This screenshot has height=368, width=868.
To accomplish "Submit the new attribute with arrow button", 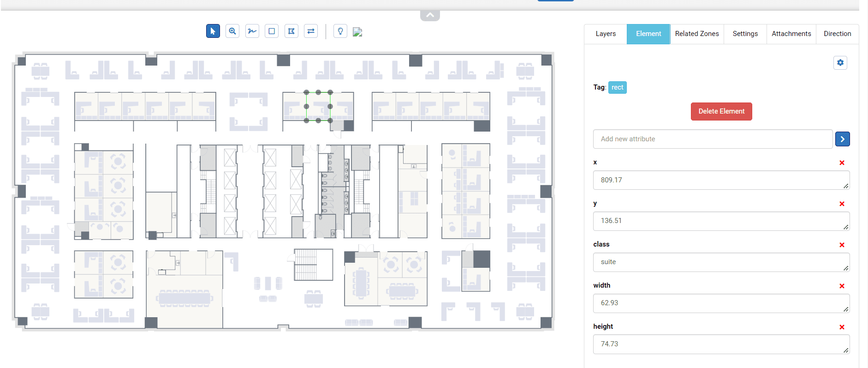I will (843, 139).
